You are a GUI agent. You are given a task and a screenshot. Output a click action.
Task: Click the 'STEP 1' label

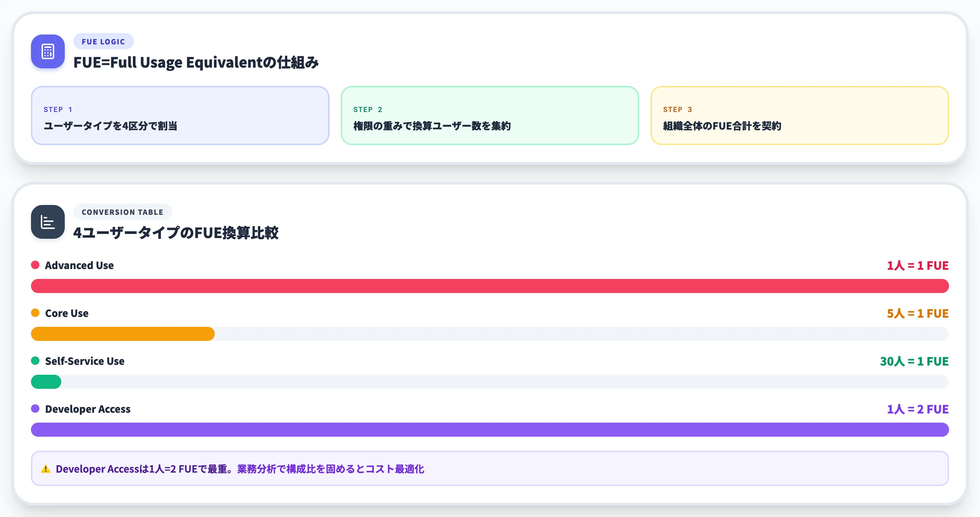[58, 110]
